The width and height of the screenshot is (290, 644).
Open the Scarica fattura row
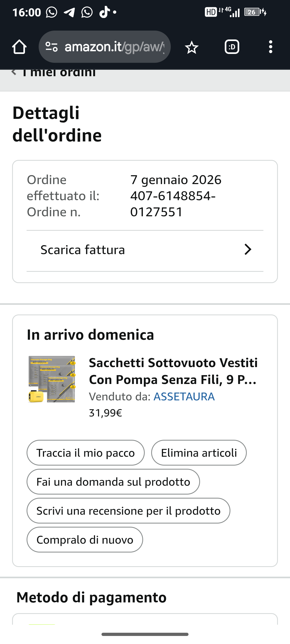pos(145,251)
